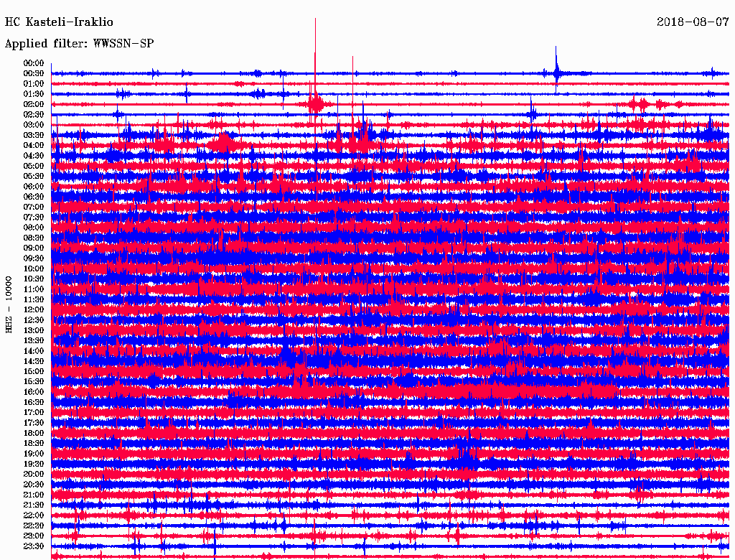The height and width of the screenshot is (560, 735).
Task: Click the '19:00' time label
Action: [34, 454]
